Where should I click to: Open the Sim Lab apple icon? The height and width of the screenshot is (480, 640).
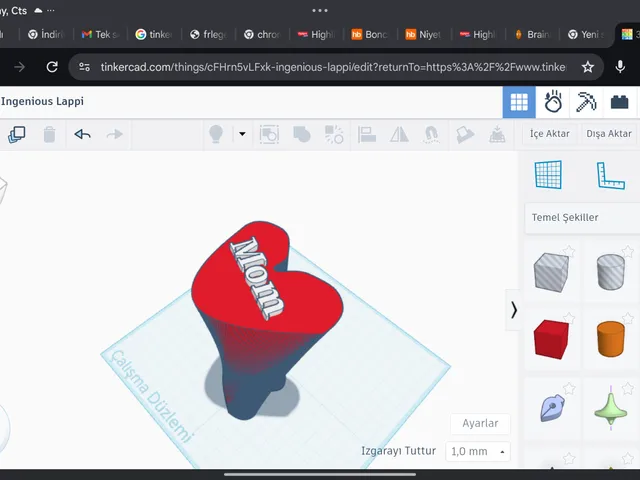pos(553,102)
